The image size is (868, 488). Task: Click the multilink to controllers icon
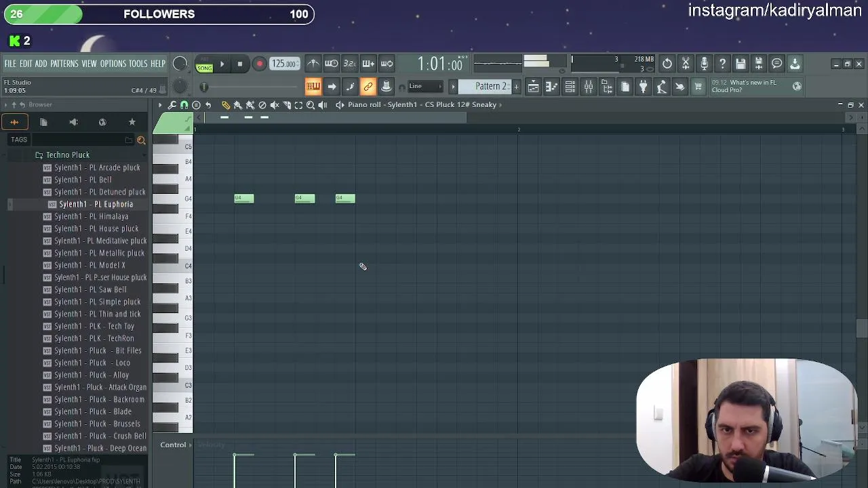tap(386, 87)
